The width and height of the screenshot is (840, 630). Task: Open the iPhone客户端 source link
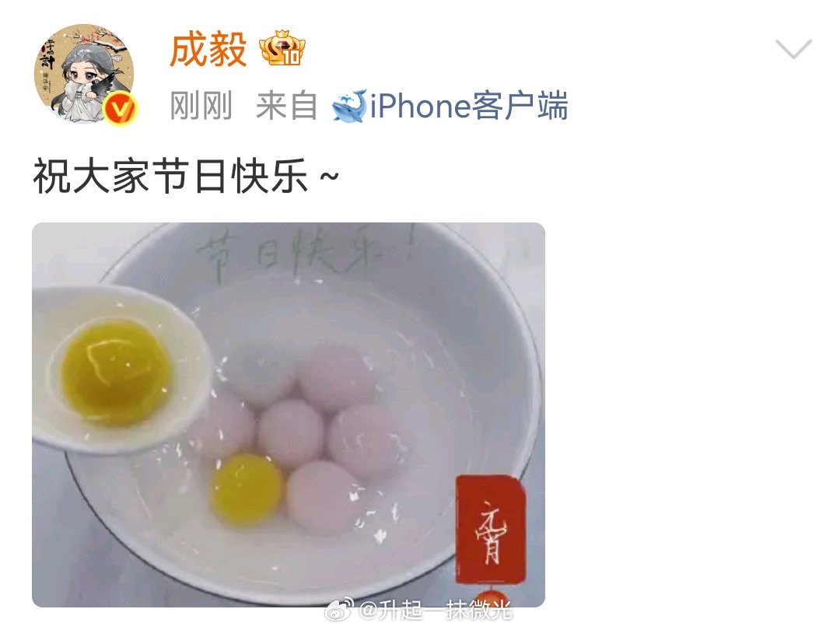click(x=469, y=106)
